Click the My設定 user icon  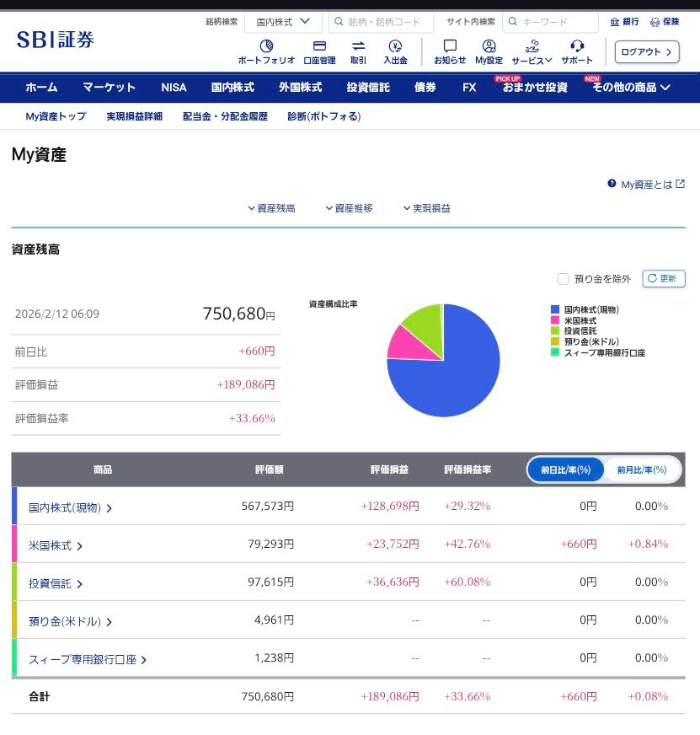[489, 46]
